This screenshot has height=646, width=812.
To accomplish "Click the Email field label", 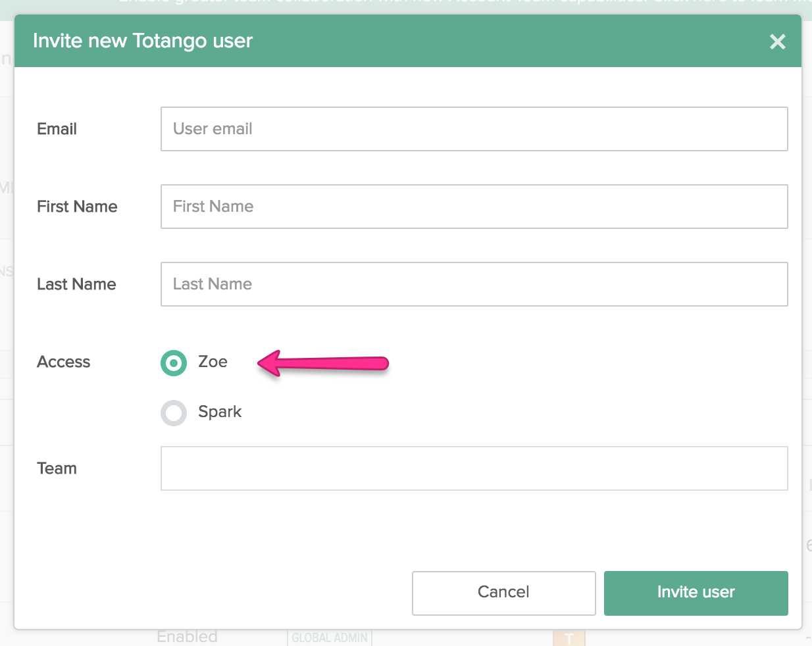I will pos(57,129).
